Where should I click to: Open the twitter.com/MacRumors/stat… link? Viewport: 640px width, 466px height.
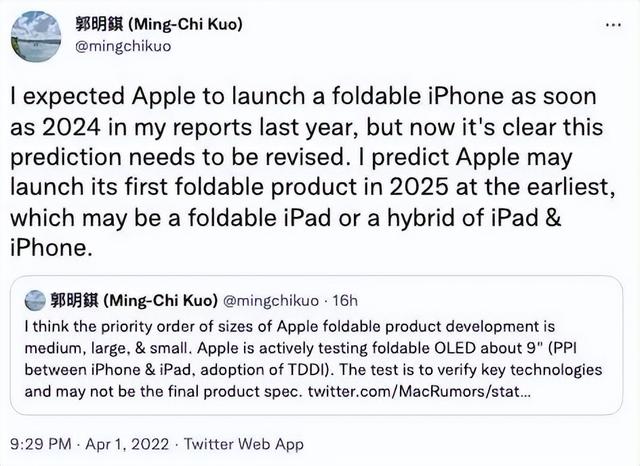(420, 391)
